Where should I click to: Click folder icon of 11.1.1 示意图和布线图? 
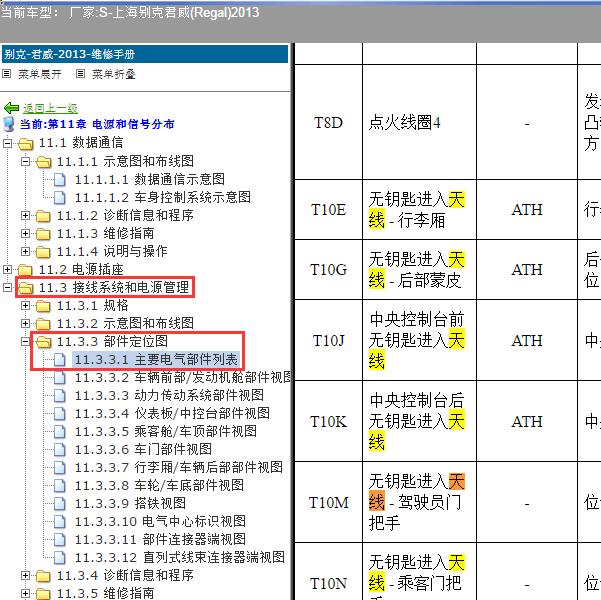43,162
